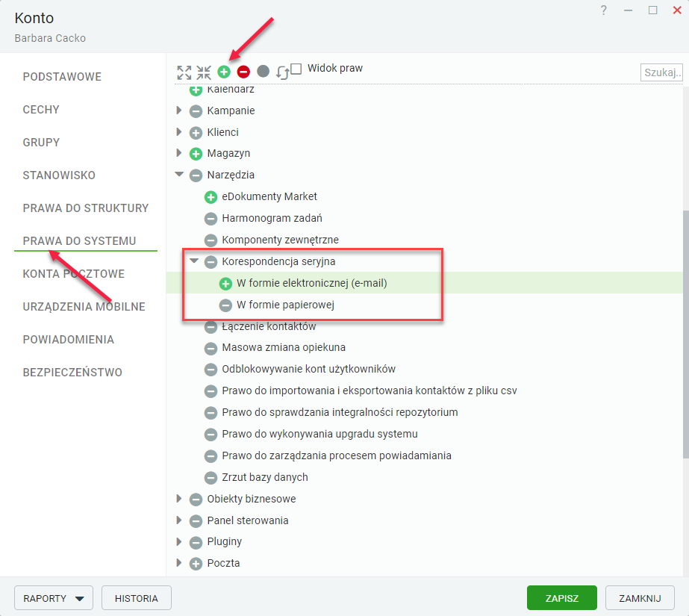Collapse the Narzędzia tree node
Viewport: 689px width, 616px height.
click(179, 174)
